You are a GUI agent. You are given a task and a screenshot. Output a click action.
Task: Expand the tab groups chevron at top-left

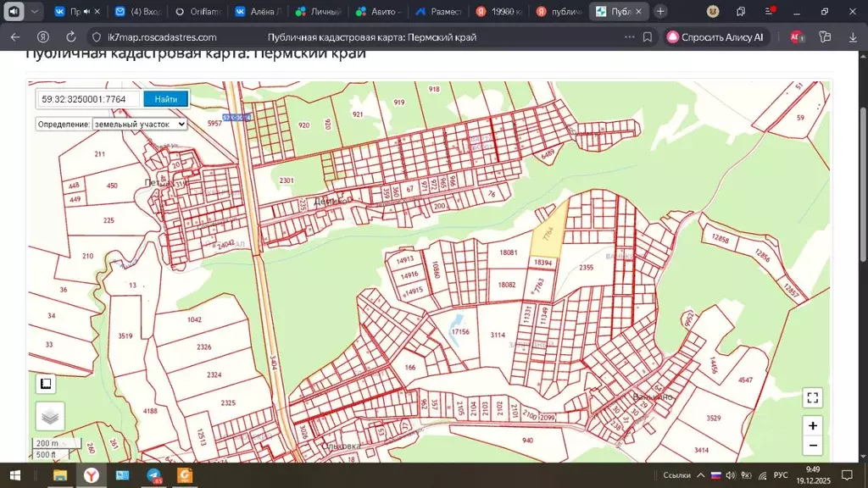point(35,12)
